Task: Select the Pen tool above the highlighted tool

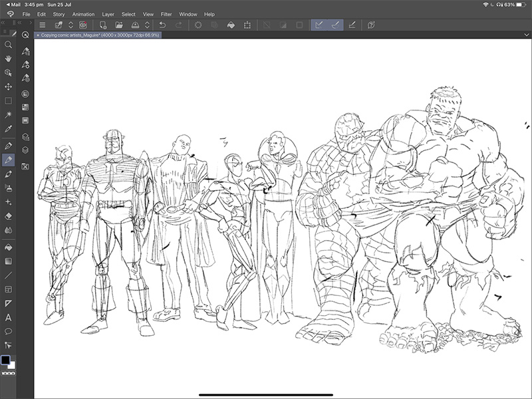Action: [x=8, y=146]
